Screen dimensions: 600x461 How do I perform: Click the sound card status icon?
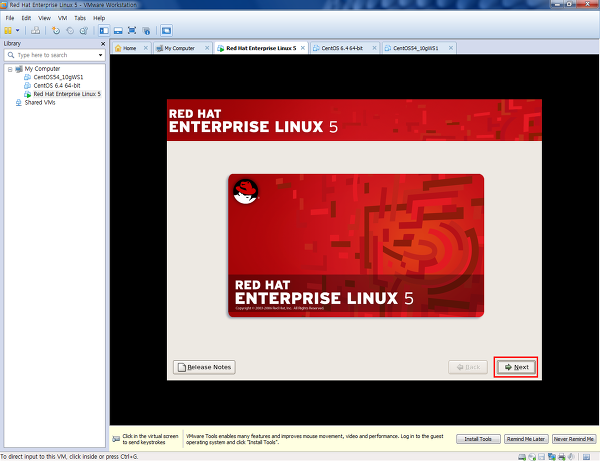pos(571,457)
